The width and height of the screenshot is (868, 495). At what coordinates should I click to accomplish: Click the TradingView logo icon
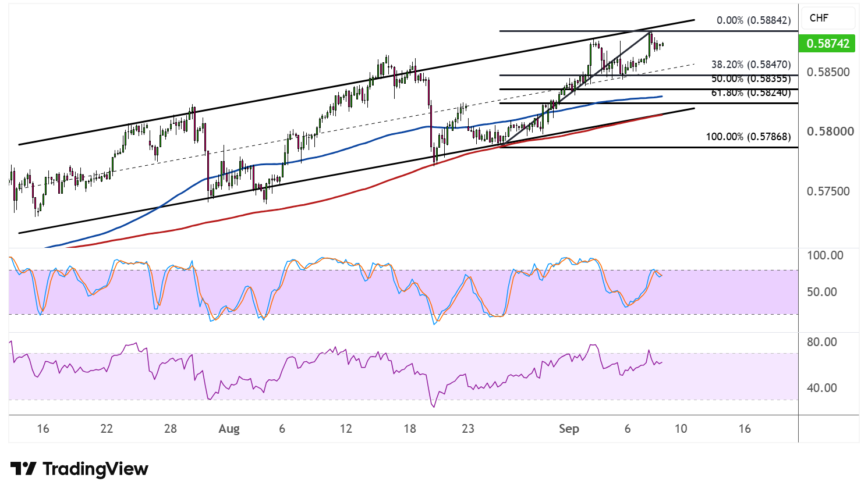click(23, 469)
